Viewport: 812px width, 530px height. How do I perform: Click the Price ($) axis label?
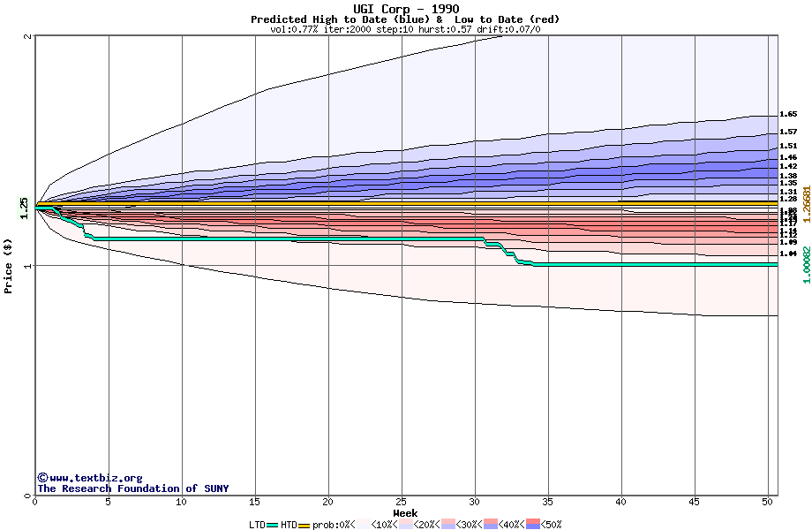click(8, 266)
